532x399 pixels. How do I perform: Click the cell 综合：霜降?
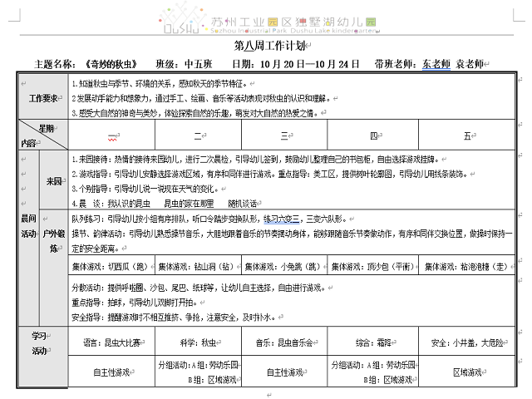tap(372, 342)
